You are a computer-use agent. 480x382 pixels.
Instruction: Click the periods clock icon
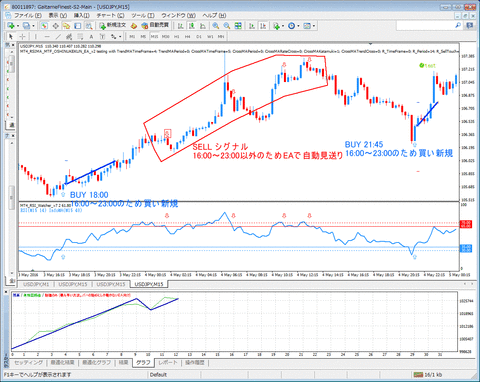coord(292,26)
